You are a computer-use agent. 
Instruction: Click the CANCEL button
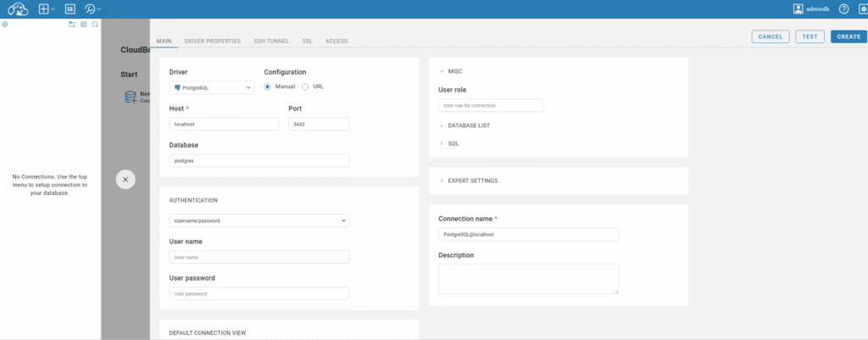coord(770,36)
